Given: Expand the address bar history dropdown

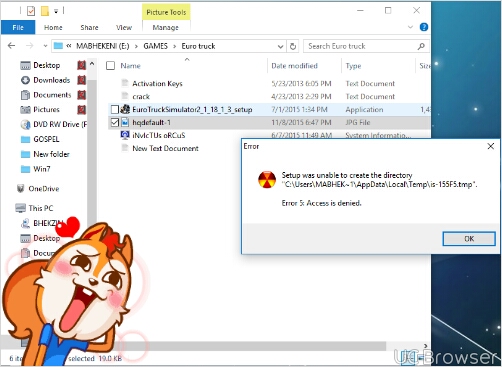Looking at the screenshot, I should 280,46.
